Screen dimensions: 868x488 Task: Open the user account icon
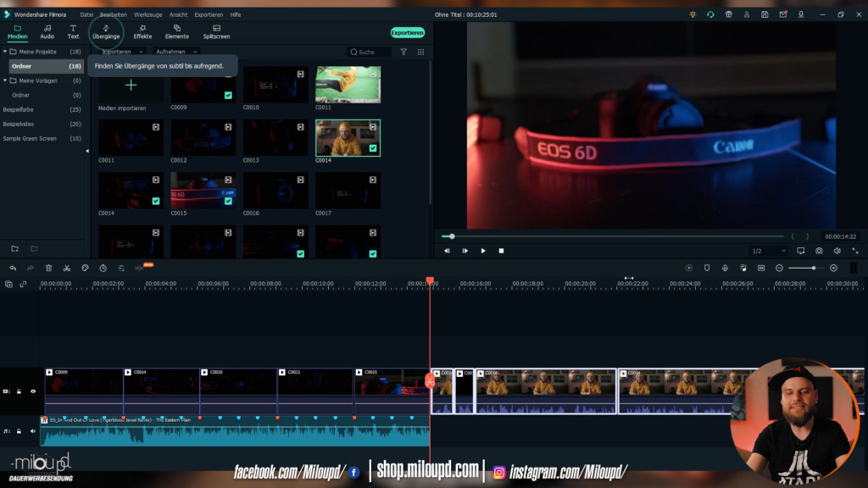[746, 14]
